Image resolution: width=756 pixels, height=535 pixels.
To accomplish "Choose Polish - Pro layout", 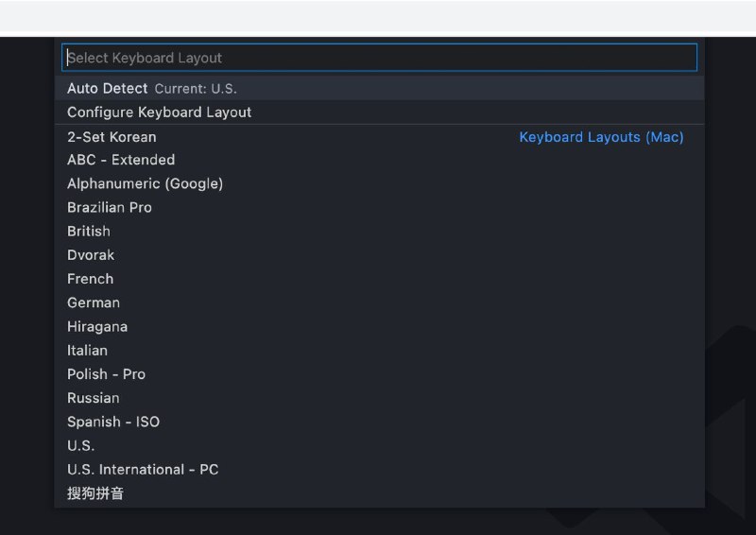I will pos(106,374).
